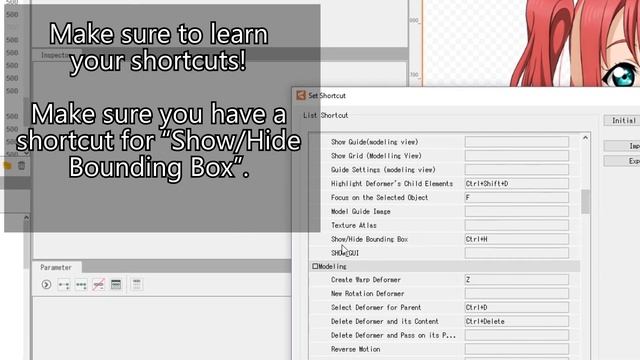The width and height of the screenshot is (640, 360).
Task: Click shortcut field for New Rotation Deformer
Action: 516,293
